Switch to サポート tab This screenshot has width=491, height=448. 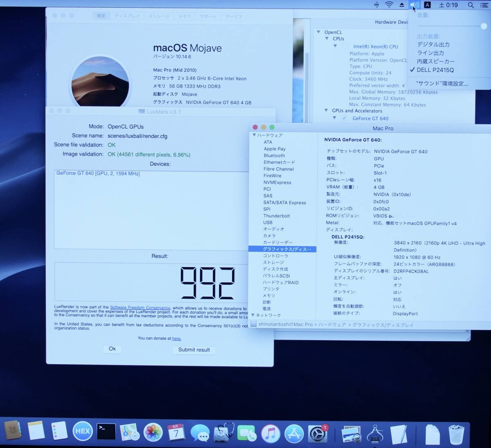[x=208, y=17]
